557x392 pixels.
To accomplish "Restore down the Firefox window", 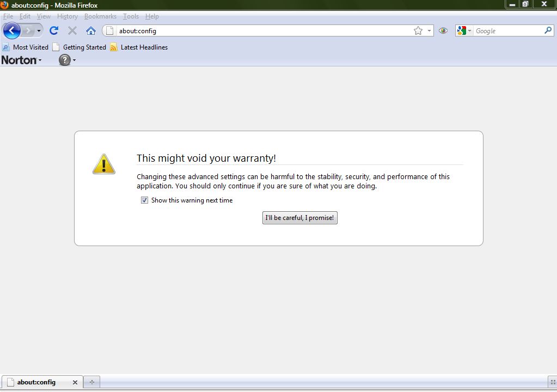I will coord(525,4).
